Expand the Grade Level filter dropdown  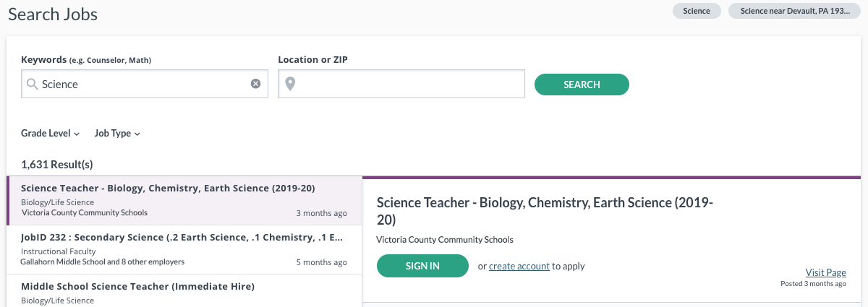point(51,133)
